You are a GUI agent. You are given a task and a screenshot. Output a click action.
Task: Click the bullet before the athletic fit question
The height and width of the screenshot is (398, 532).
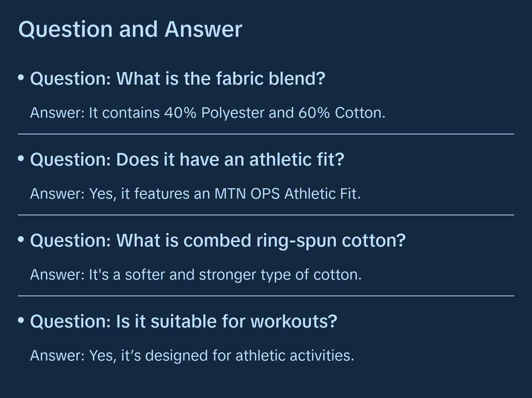point(21,159)
